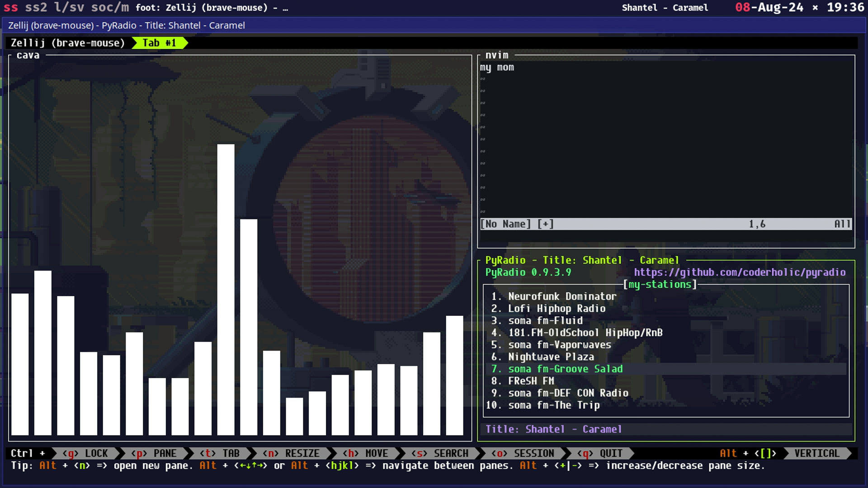Screen dimensions: 868x488
Task: Click the MOVE mode segment
Action: coord(366,453)
